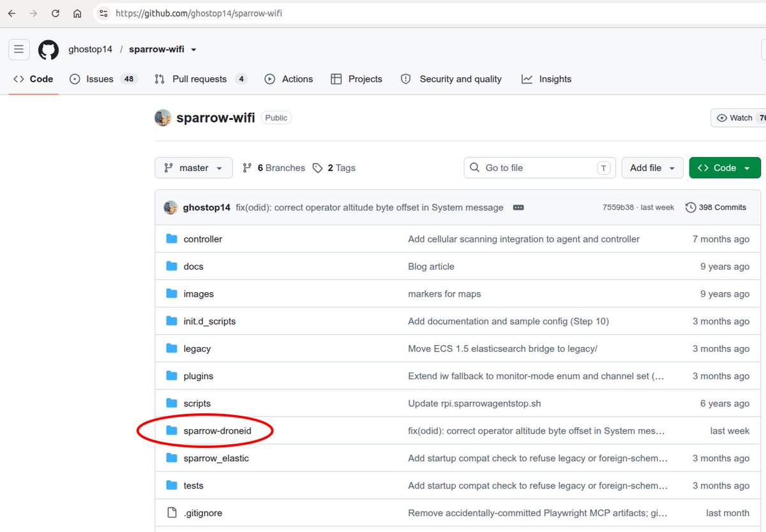Click the browser back arrow

11,13
